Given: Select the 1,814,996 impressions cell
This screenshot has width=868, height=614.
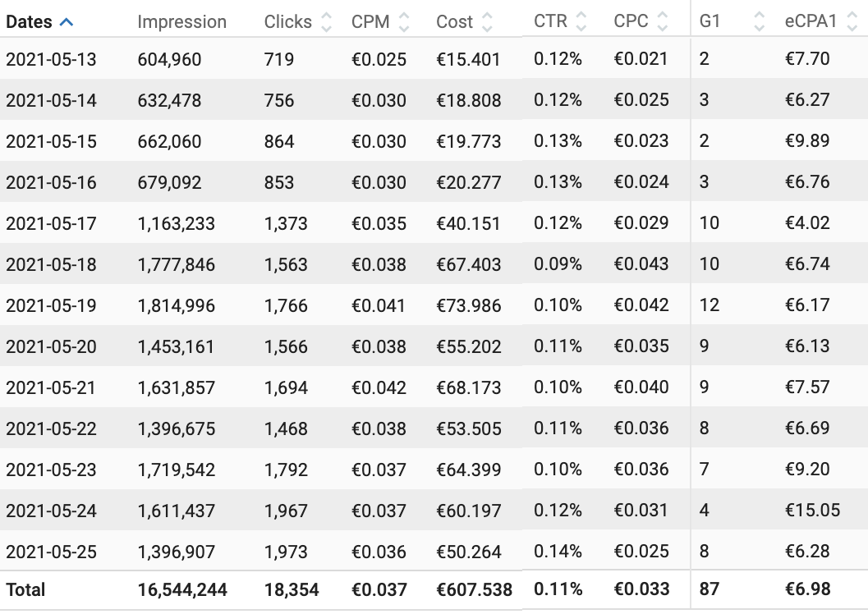Looking at the screenshot, I should click(176, 305).
